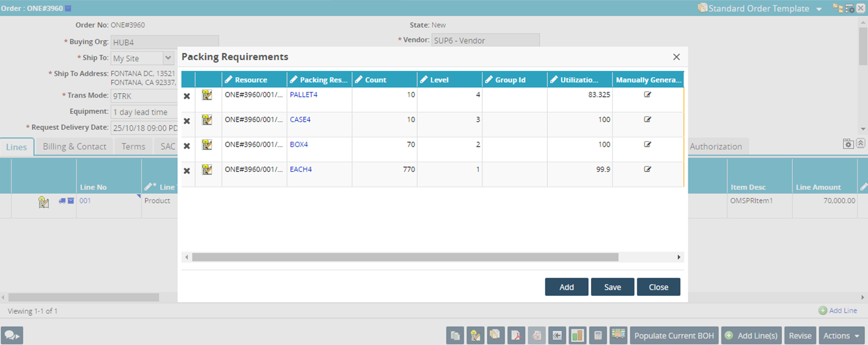Click the PDF export toolbar icon
Viewport: 868px width, 345px height.
tap(516, 335)
